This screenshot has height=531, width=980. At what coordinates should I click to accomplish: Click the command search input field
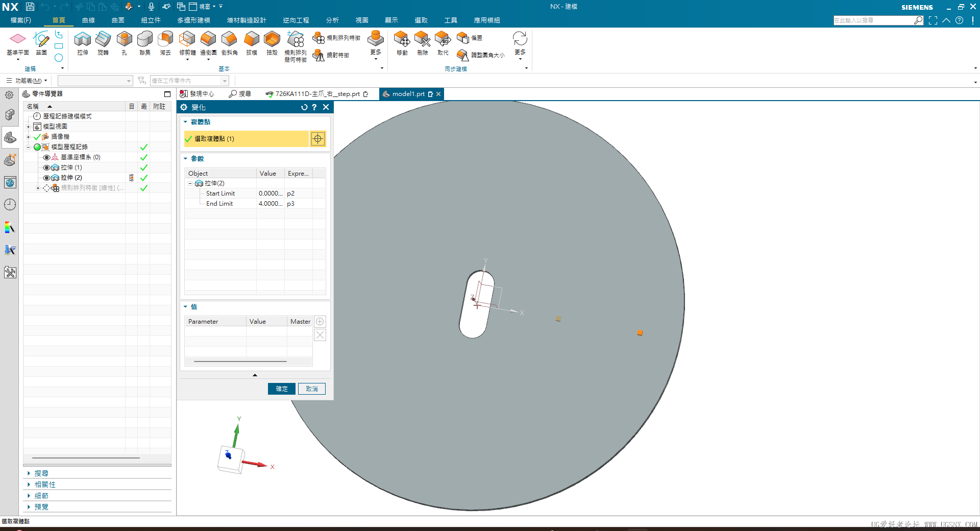874,20
